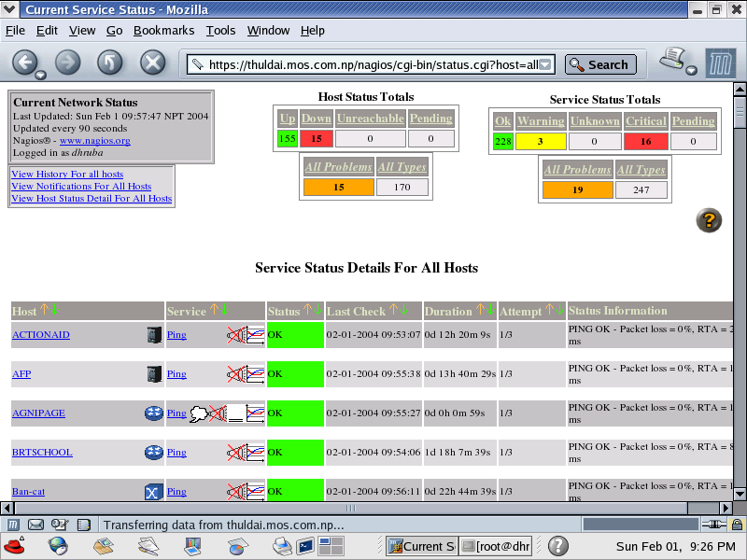747x560 pixels.
Task: Open the View menu
Action: point(82,31)
